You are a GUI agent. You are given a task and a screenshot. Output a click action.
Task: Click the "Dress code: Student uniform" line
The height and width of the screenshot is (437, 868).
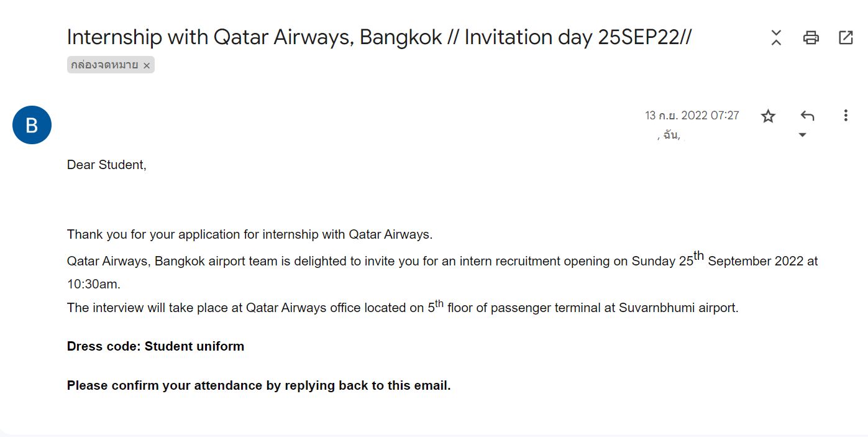[x=155, y=346]
